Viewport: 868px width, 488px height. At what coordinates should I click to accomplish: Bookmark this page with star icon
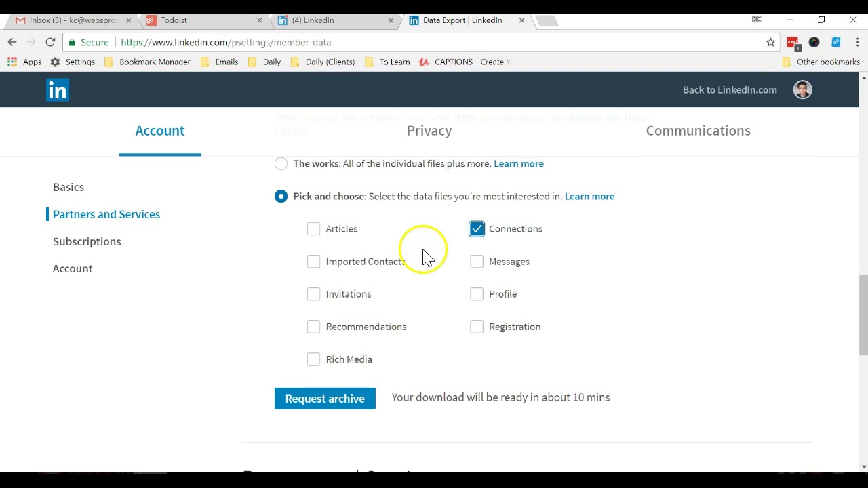click(770, 42)
